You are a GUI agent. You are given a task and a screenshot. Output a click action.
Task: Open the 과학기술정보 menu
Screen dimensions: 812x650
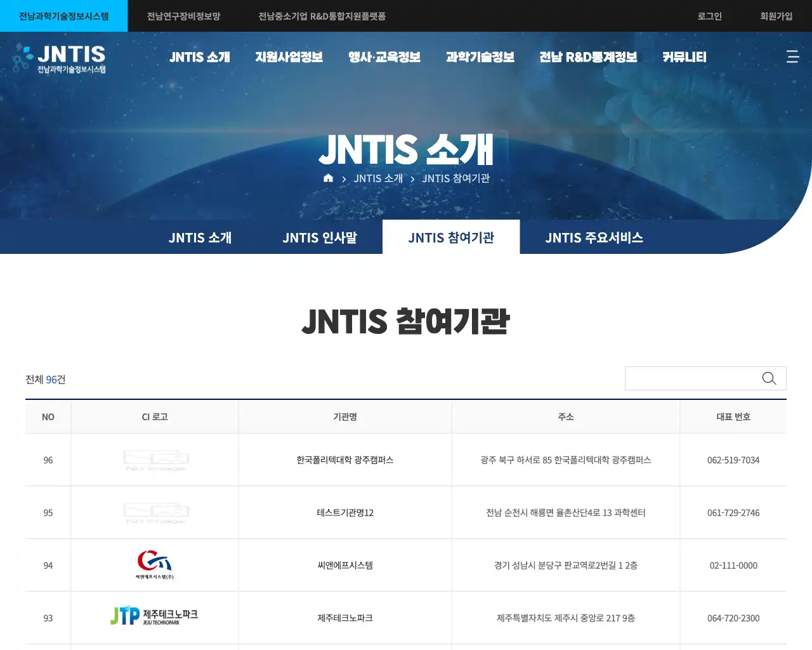click(x=480, y=56)
